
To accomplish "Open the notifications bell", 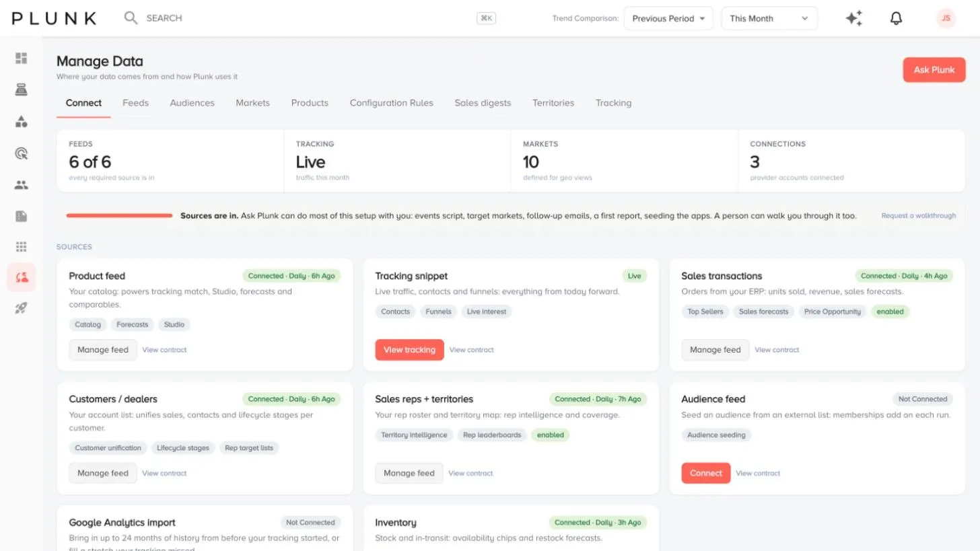I will point(896,19).
